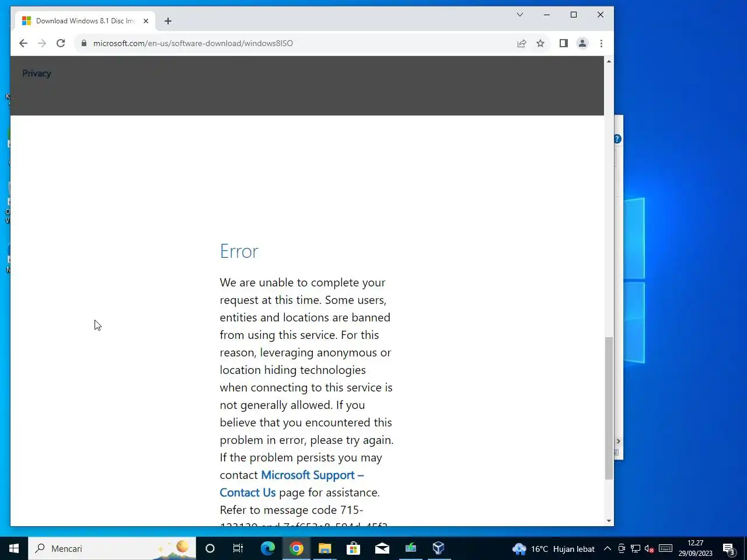
Task: View site information via the padlock icon
Action: [84, 43]
